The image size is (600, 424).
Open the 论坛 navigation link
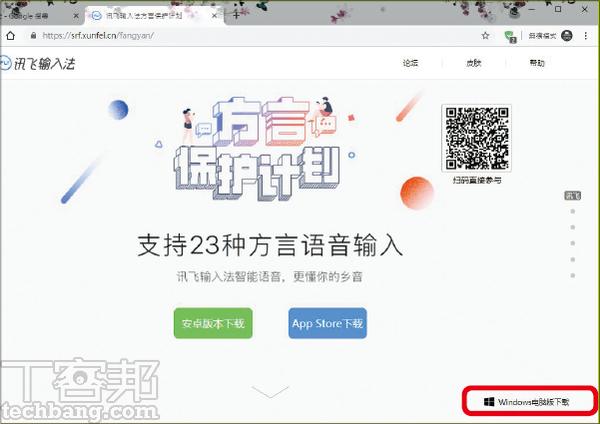(410, 63)
